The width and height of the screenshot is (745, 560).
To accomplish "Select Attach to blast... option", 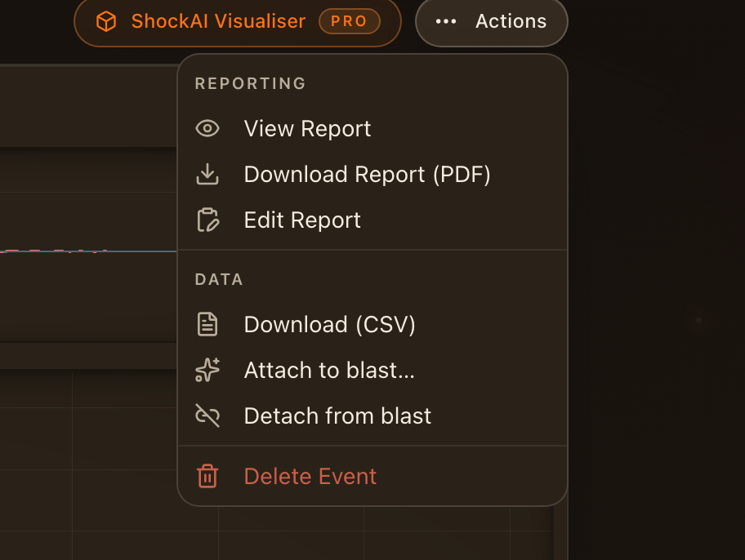I will pos(372,370).
